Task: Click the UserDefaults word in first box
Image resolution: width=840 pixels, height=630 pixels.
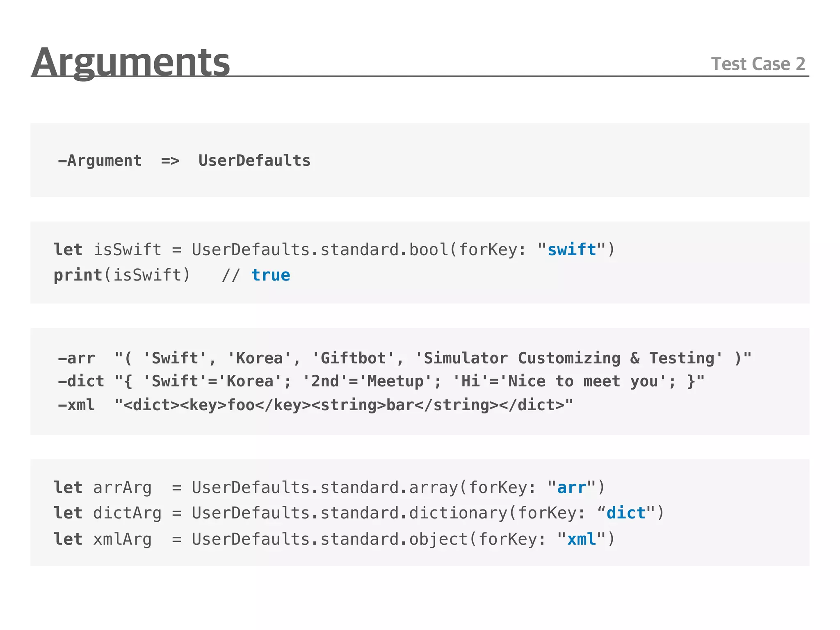Action: point(254,160)
